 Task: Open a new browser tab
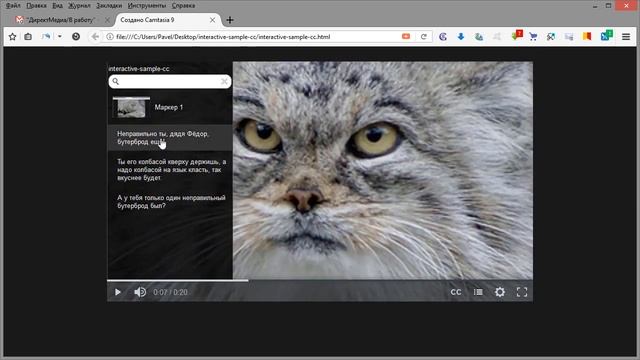[x=230, y=20]
